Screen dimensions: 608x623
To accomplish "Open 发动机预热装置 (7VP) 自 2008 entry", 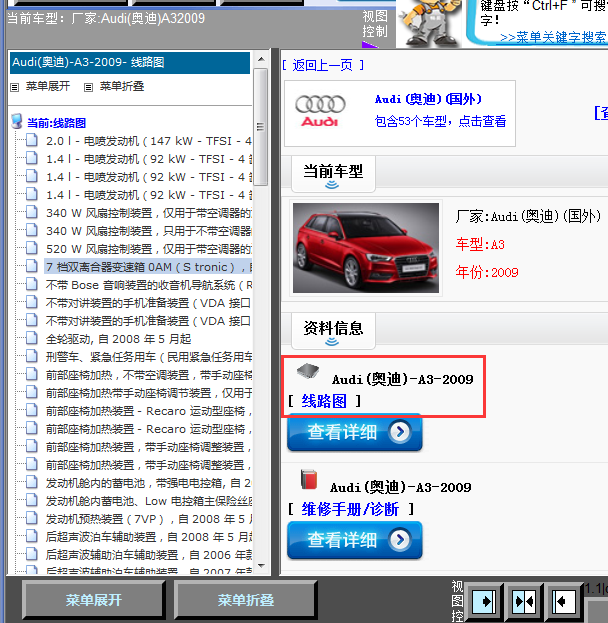I will (149, 519).
